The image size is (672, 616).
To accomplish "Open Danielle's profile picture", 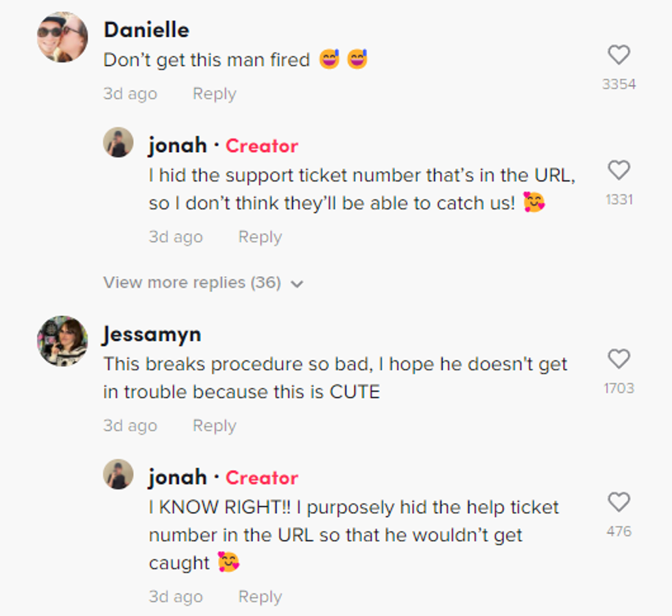I will coord(62,37).
